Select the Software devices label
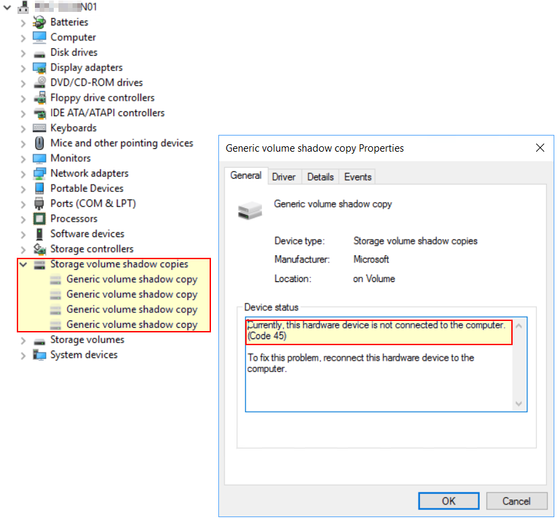The width and height of the screenshot is (559, 519). coord(87,234)
